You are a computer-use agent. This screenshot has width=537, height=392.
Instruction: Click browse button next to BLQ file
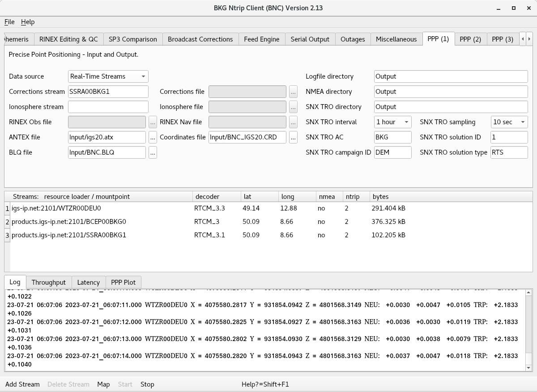153,152
